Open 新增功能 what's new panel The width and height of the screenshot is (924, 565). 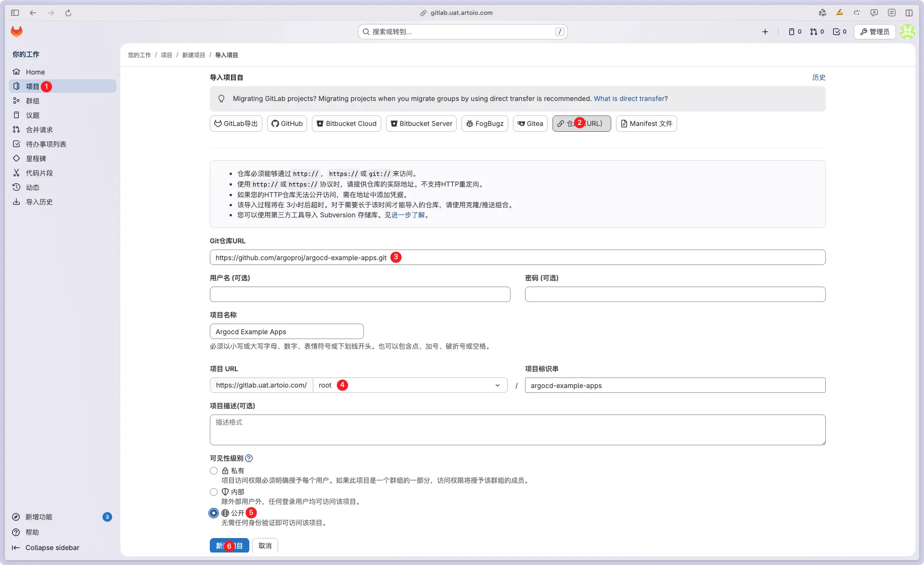pyautogui.click(x=39, y=517)
